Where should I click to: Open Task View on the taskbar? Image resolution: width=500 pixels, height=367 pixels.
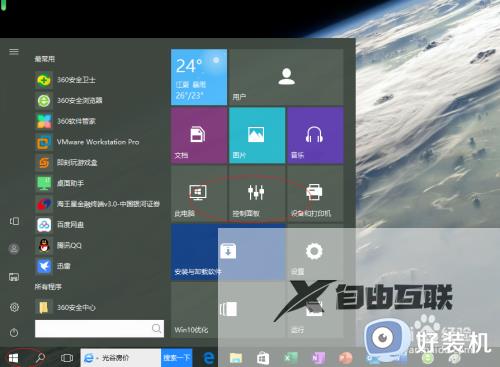tap(67, 358)
